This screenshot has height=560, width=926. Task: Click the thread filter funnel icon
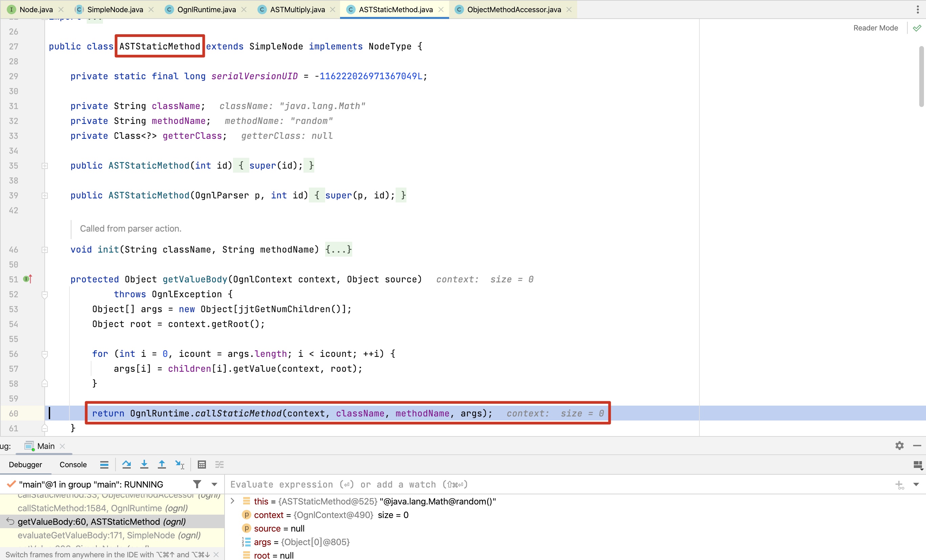pos(197,484)
